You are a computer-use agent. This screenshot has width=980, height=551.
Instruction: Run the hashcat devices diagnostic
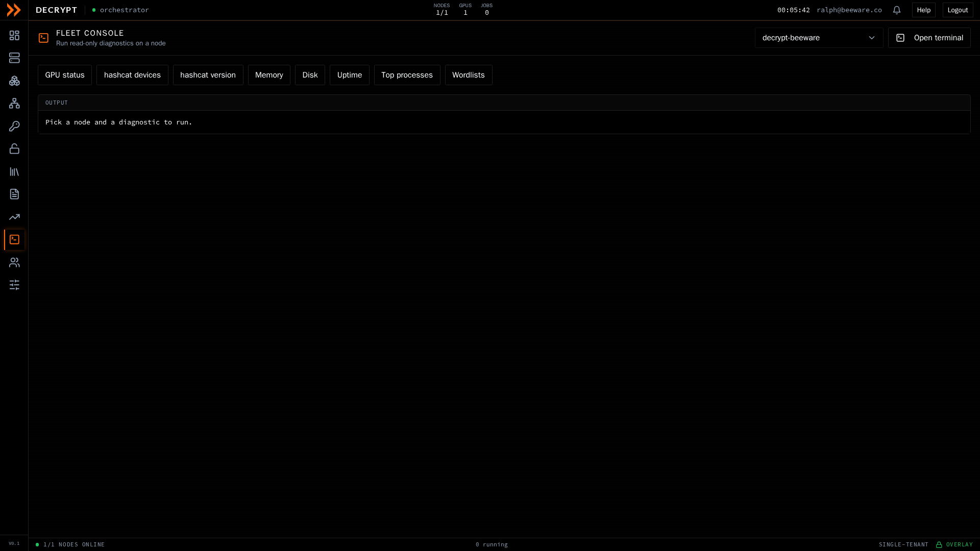[132, 75]
